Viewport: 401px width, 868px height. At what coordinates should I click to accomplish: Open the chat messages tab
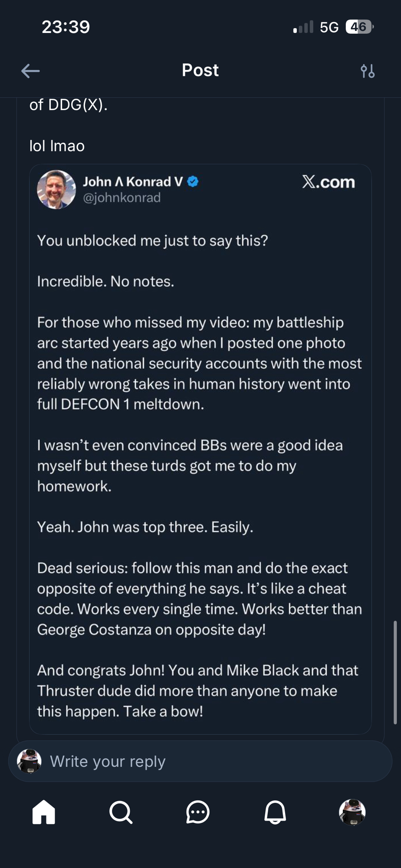click(198, 812)
